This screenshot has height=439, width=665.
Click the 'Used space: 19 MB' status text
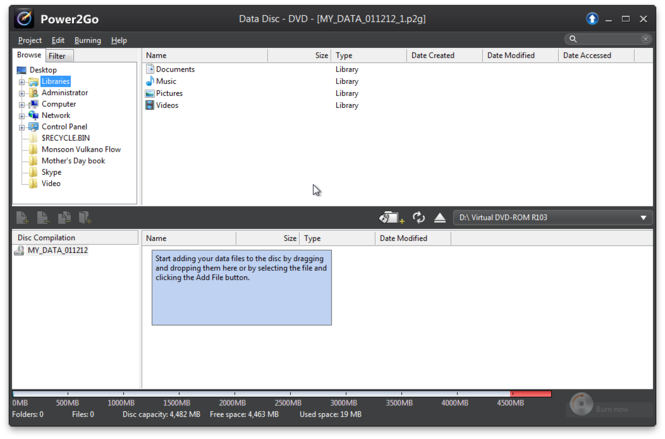(x=330, y=414)
